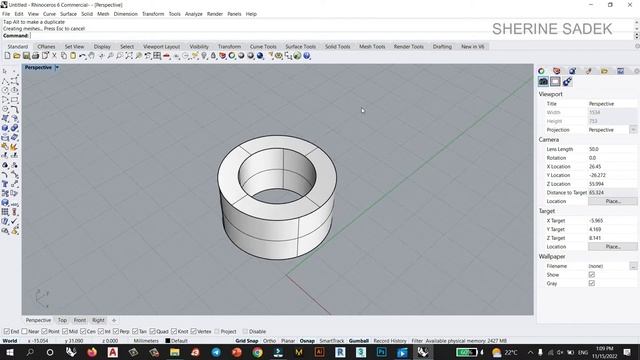
Task: Click the Target Location Place button
Action: (x=613, y=247)
